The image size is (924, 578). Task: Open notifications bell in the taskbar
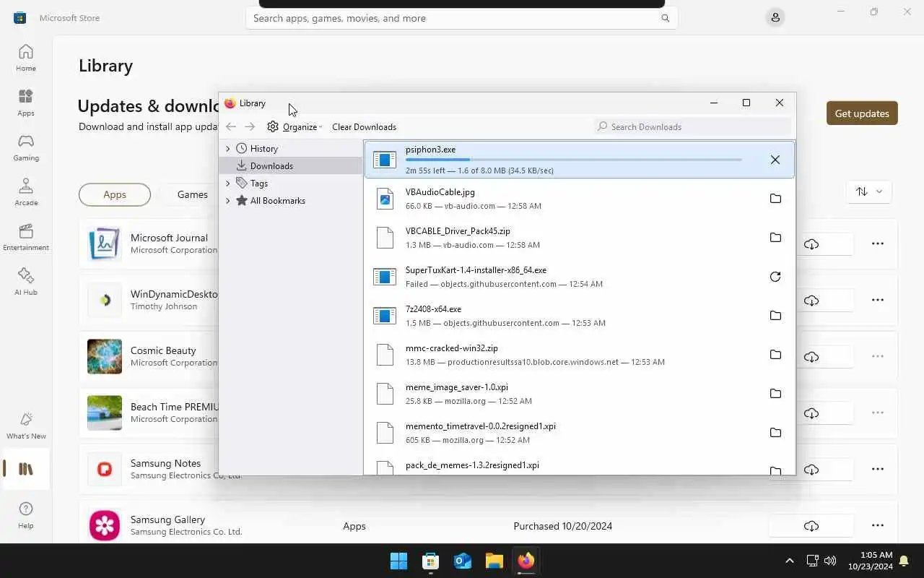(x=904, y=561)
